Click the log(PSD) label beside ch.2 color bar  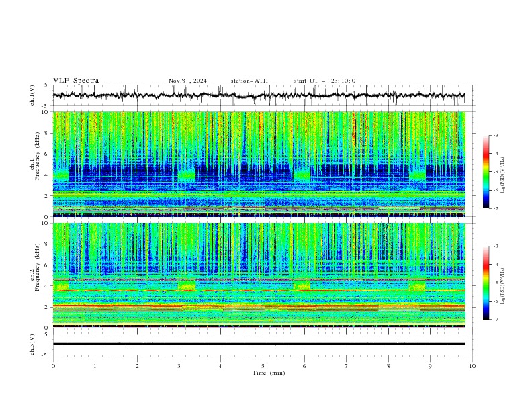coord(503,285)
